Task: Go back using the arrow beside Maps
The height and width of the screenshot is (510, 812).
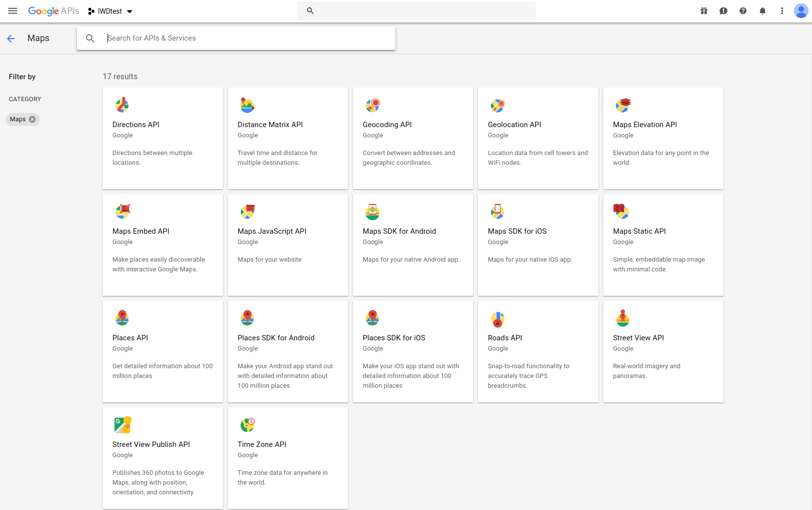Action: (11, 38)
